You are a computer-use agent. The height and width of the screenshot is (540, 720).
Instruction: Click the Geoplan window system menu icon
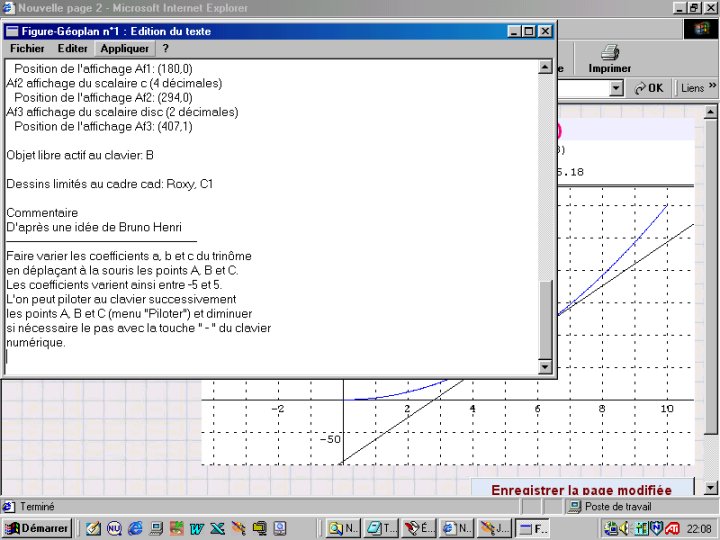pos(12,31)
